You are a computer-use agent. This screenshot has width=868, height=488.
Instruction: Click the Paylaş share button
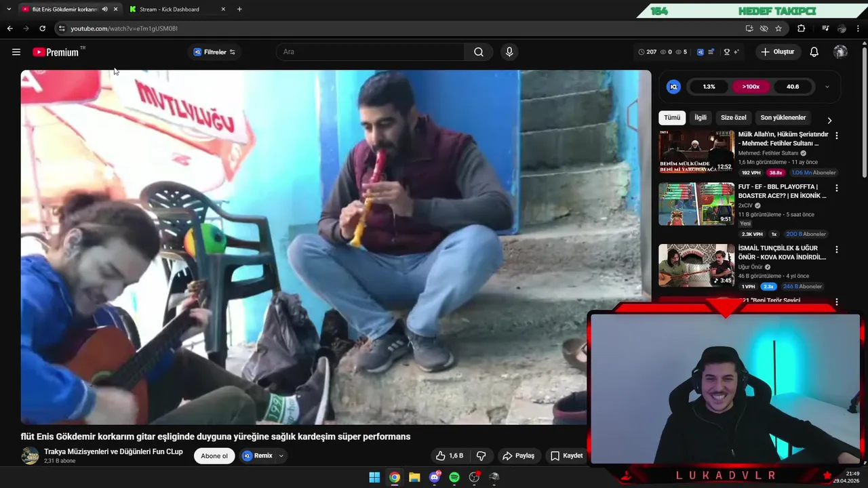click(x=518, y=455)
